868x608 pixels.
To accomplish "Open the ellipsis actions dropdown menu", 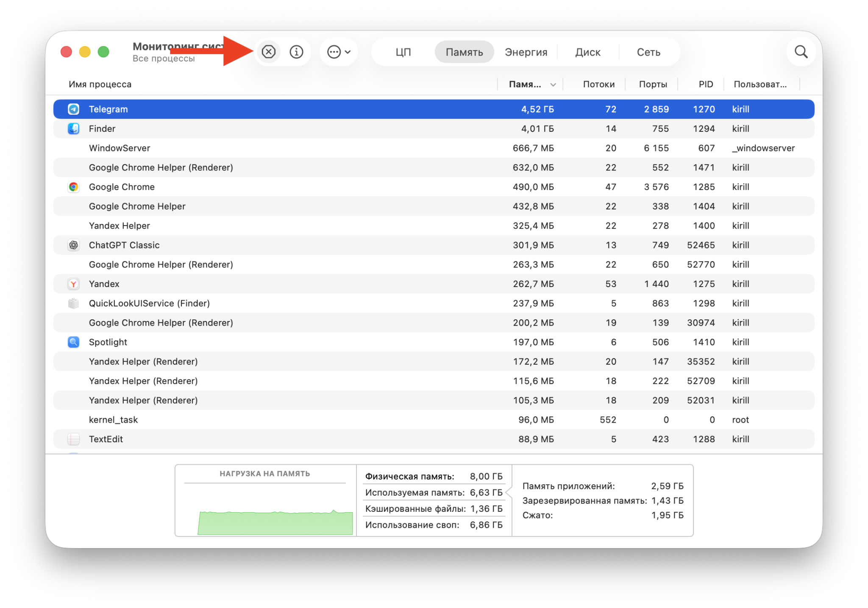I will [339, 52].
